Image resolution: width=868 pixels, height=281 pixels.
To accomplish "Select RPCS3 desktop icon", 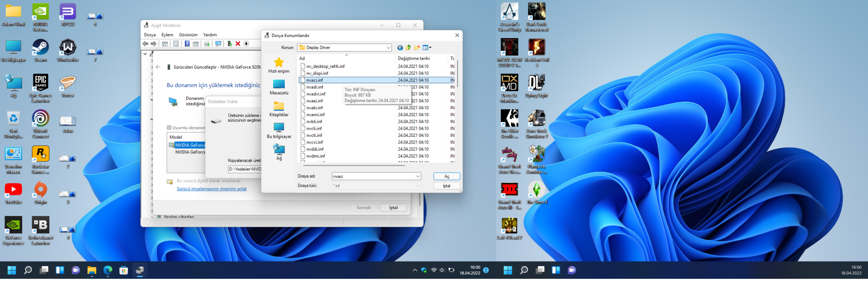I will [68, 14].
